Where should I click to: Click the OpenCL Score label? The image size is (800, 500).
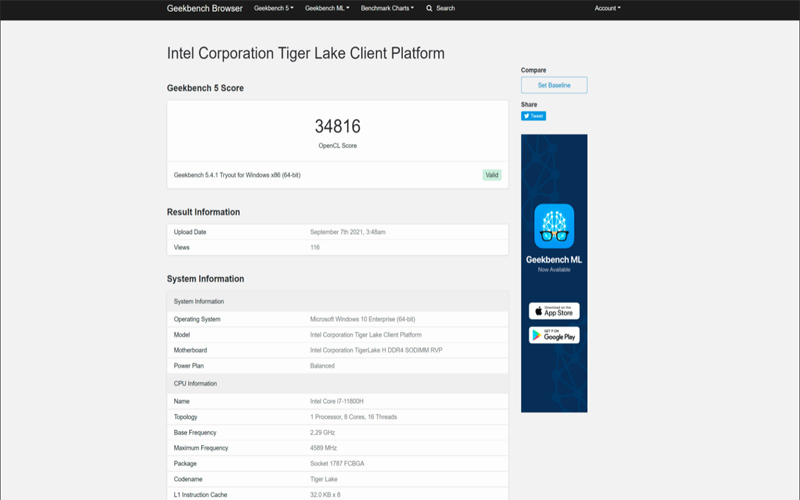coord(338,146)
